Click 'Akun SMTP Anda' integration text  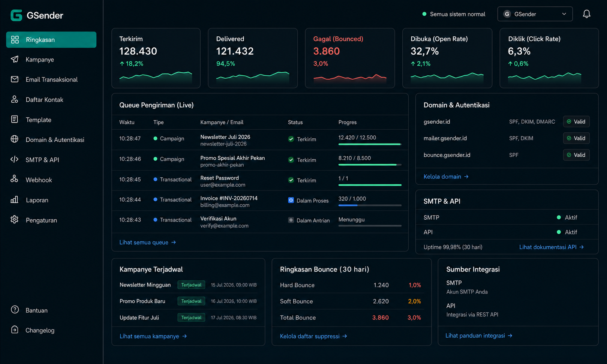click(x=467, y=292)
